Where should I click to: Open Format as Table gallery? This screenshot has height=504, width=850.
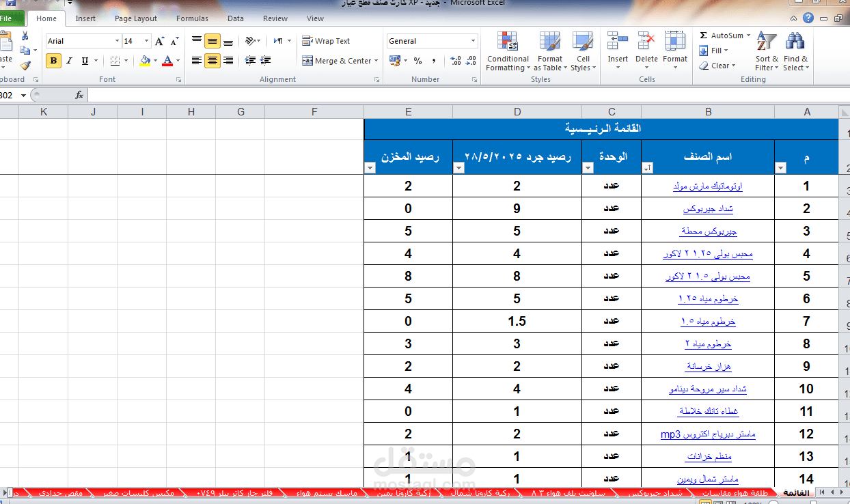[x=549, y=51]
